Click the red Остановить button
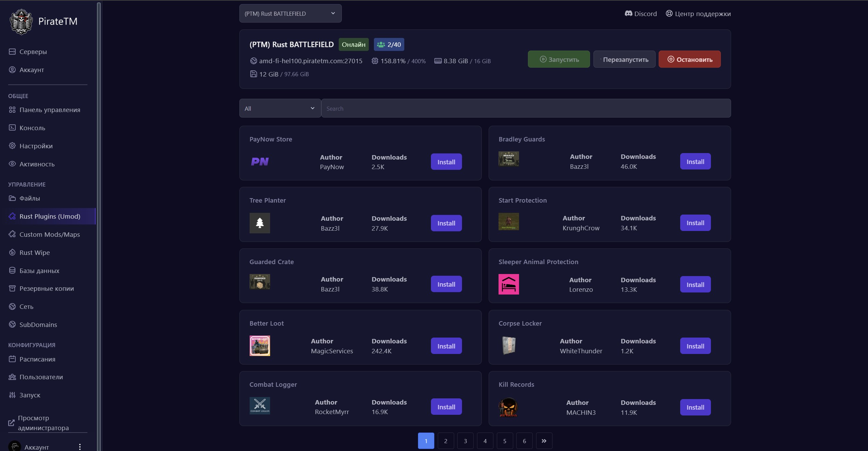 (x=689, y=59)
